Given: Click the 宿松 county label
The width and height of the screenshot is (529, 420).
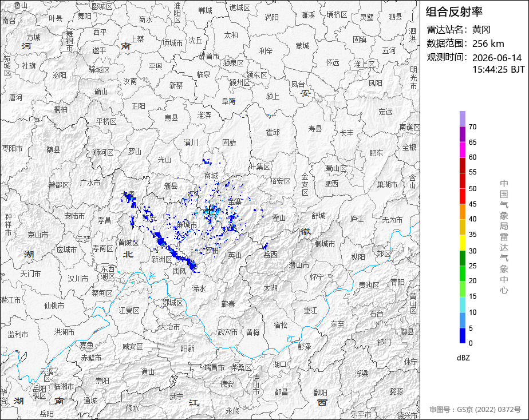Looking at the screenshot, I should (281, 325).
